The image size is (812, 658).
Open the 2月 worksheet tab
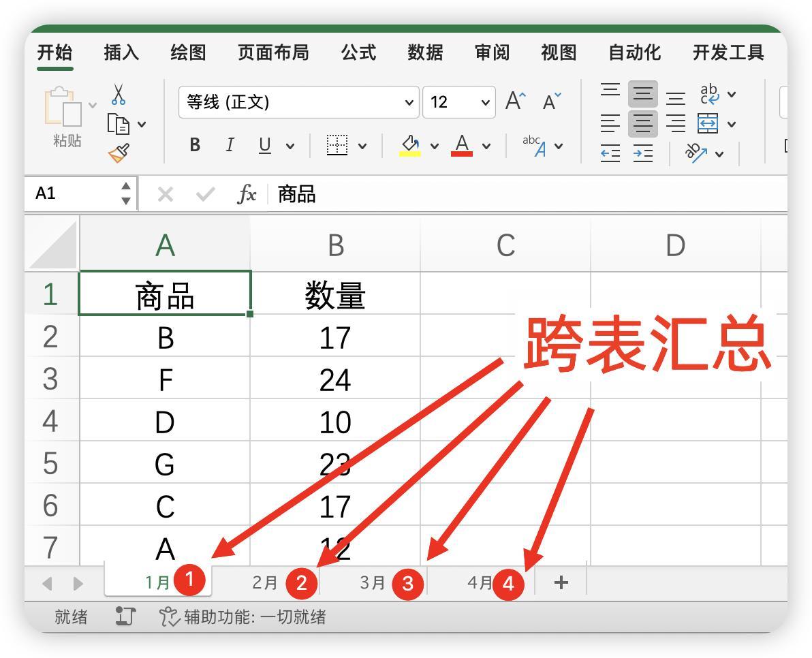[265, 583]
